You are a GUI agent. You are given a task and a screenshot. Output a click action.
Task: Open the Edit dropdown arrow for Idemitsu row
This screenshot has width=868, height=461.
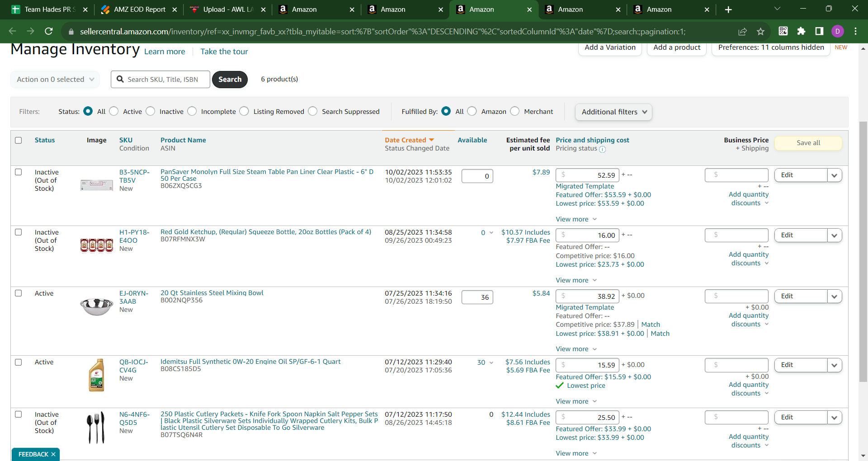(x=835, y=365)
